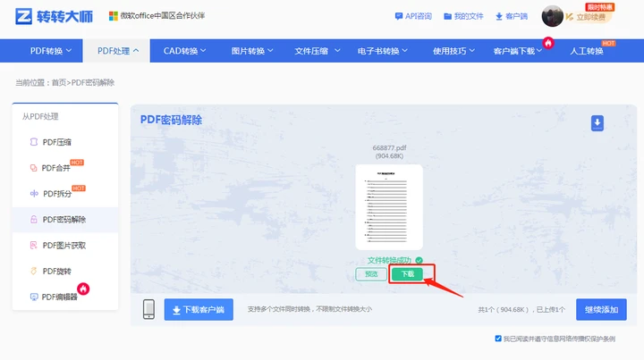Click the mobile phone icon
This screenshot has height=360, width=644.
tap(148, 309)
